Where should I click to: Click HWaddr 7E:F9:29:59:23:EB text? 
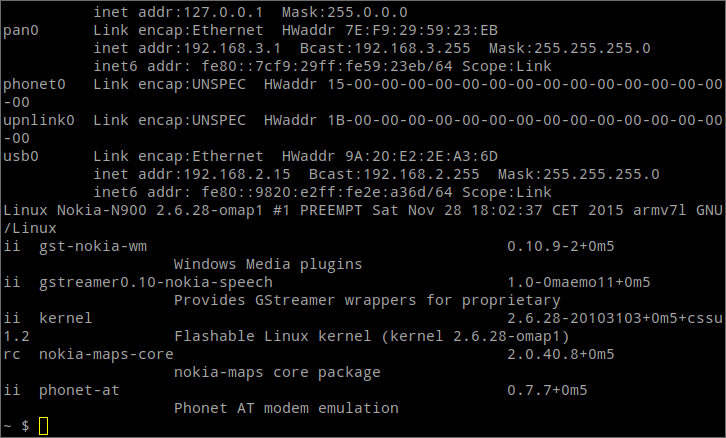390,31
